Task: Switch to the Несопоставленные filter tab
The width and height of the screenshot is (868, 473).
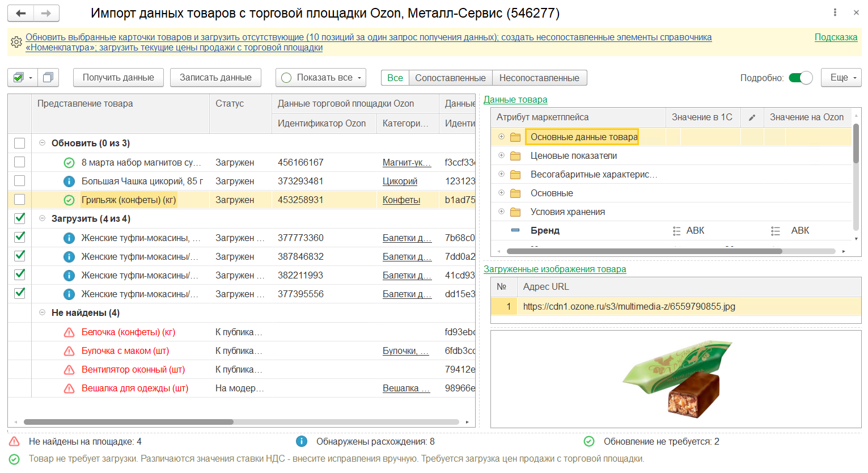Action: click(x=539, y=78)
